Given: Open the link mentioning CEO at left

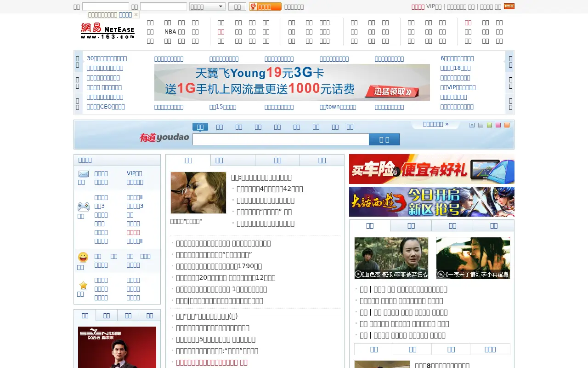Looking at the screenshot, I should tap(106, 107).
